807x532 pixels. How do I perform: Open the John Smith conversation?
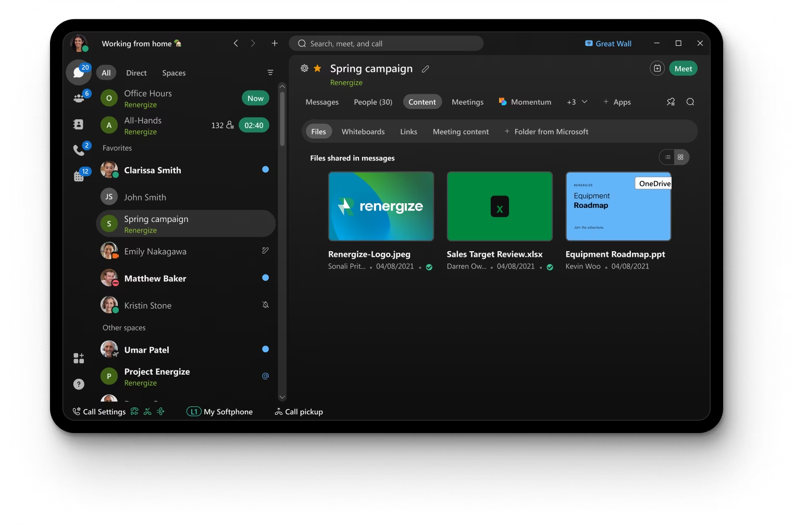click(x=186, y=197)
